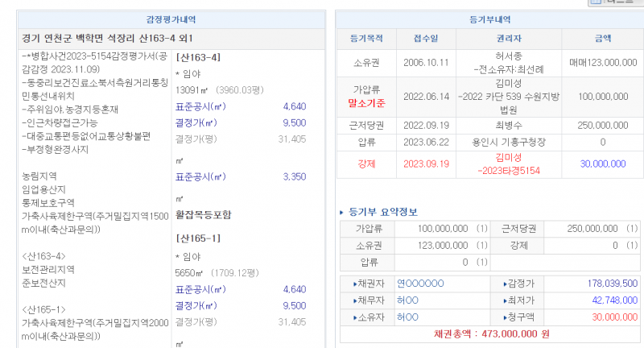Click the arrow marker next to 채권자
Viewport: 644px width, 348px height.
(356, 284)
